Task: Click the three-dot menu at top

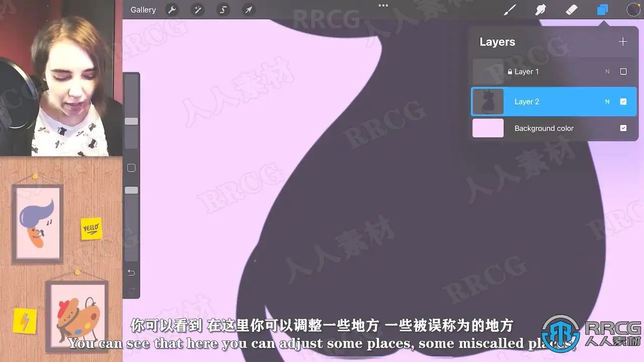Action: click(383, 6)
